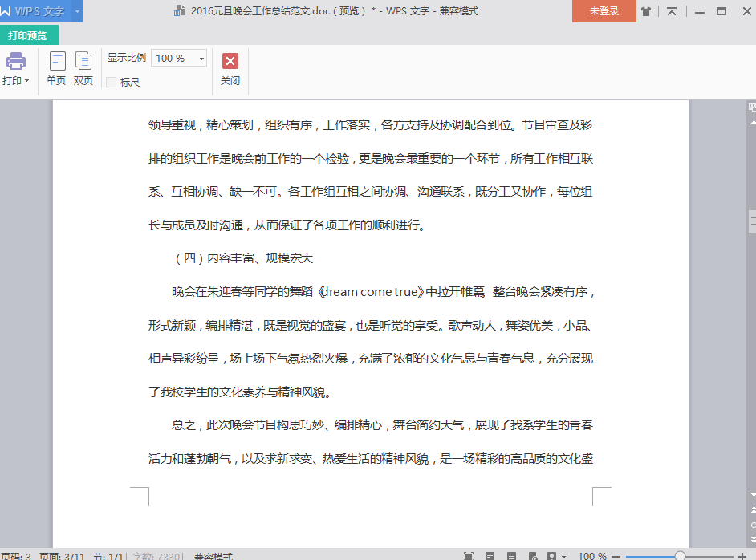The image size is (756, 560).
Task: Collapse the ribbon with the up-arrow icon
Action: [x=672, y=11]
